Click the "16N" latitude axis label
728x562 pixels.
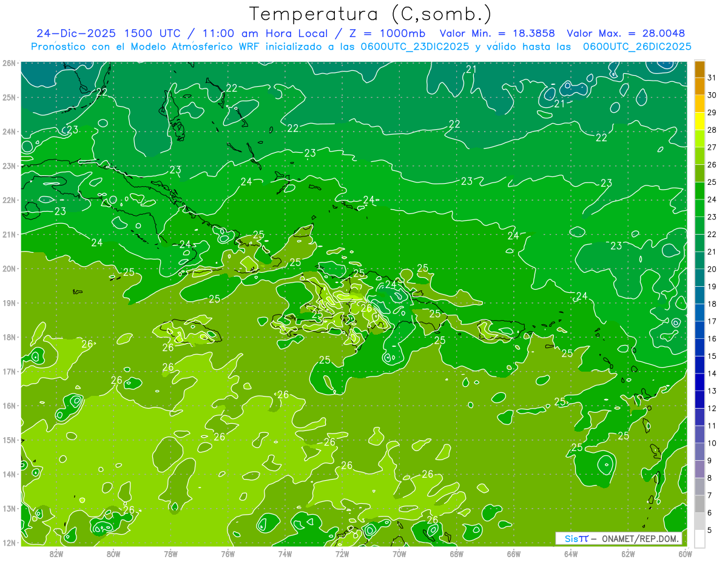pyautogui.click(x=9, y=406)
